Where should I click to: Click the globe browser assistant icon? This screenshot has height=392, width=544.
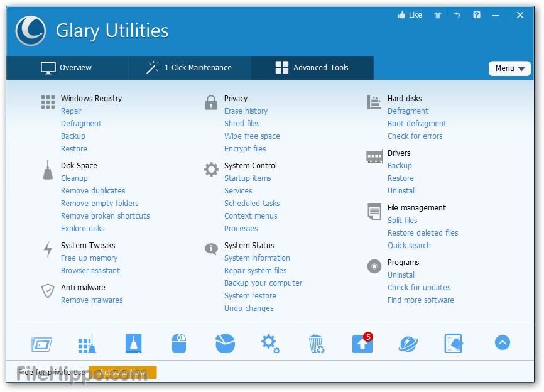[x=408, y=343]
